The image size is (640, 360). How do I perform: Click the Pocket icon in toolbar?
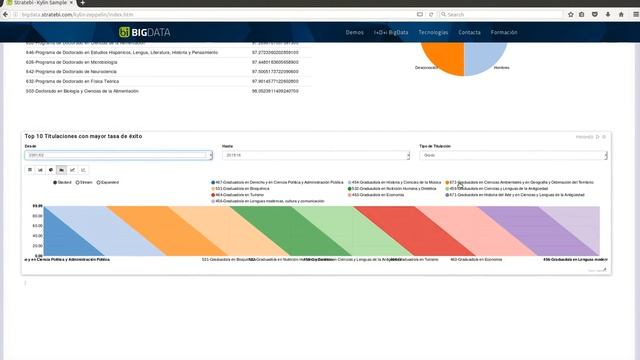point(595,14)
